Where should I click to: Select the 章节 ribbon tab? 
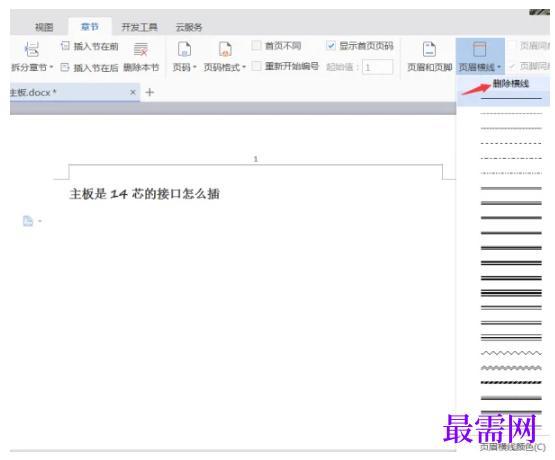pyautogui.click(x=90, y=27)
